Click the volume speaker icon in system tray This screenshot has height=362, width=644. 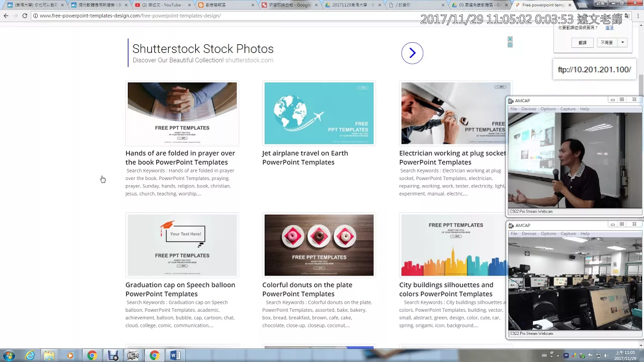[x=607, y=355]
